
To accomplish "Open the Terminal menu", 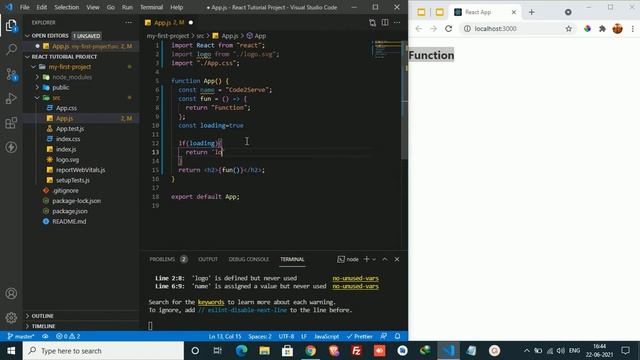I will point(151,7).
